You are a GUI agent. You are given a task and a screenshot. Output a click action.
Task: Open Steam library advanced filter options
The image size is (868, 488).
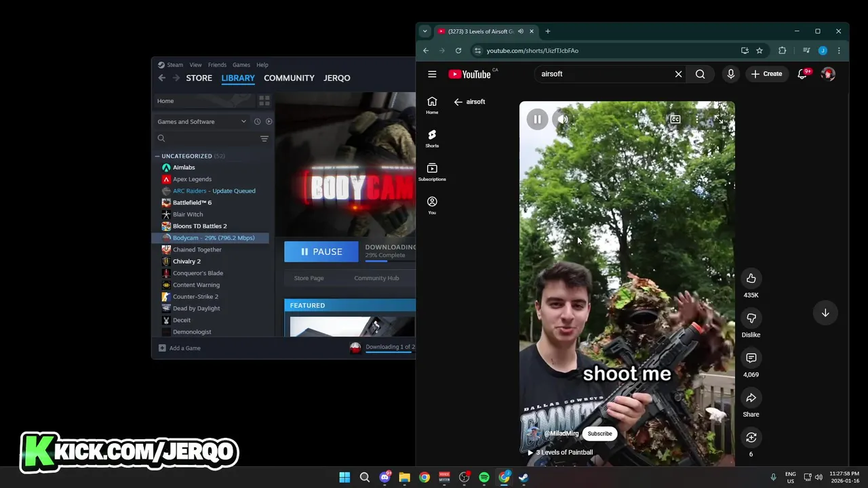click(x=264, y=139)
